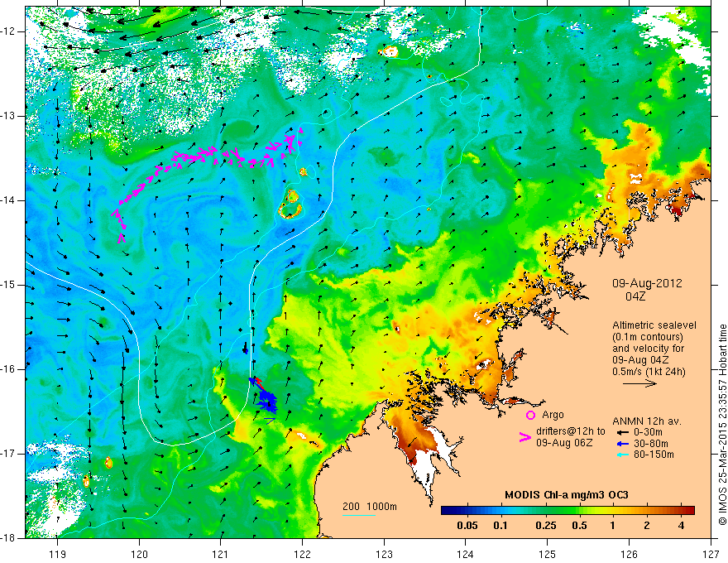The width and height of the screenshot is (728, 563).
Task: Click the 'Altimetric sealevel' text
Action: (654, 325)
